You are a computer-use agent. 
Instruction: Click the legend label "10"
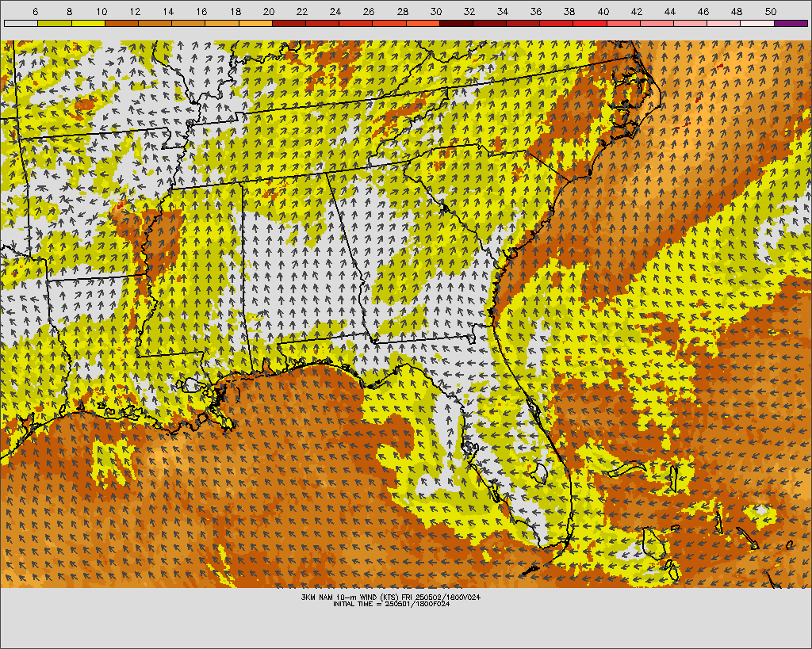(102, 11)
